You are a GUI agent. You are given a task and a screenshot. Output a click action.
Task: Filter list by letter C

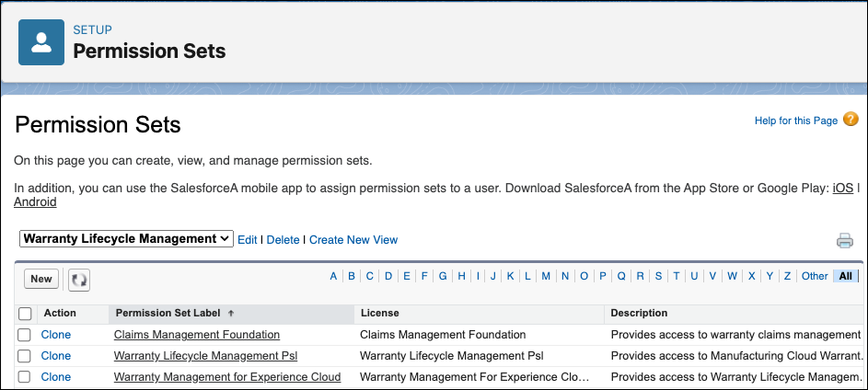[x=370, y=276]
